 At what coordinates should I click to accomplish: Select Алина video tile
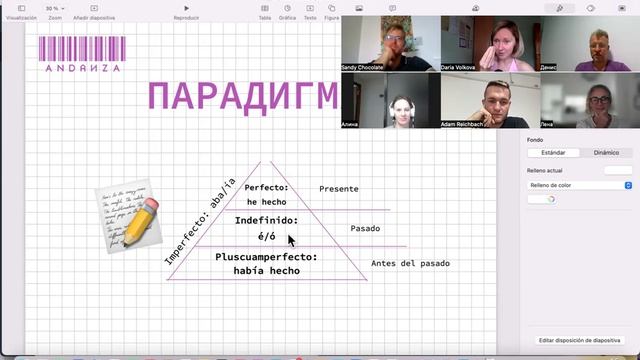[x=391, y=100]
